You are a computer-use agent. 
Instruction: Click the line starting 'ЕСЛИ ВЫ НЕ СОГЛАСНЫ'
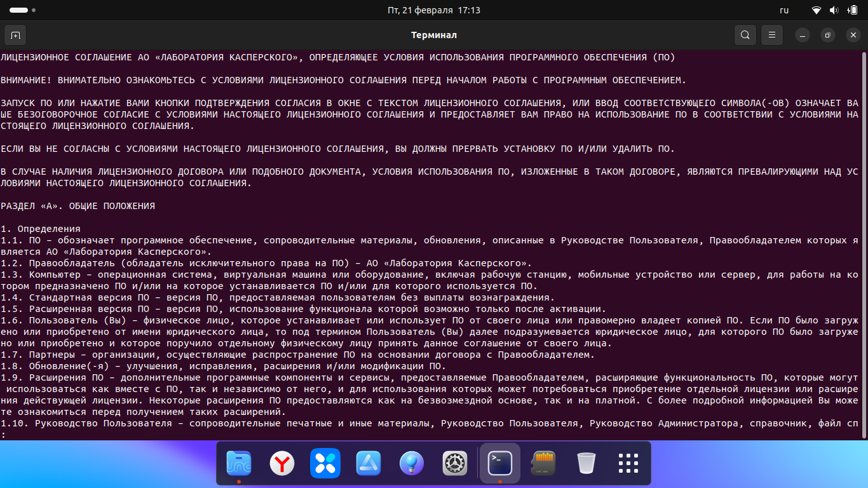(338, 149)
